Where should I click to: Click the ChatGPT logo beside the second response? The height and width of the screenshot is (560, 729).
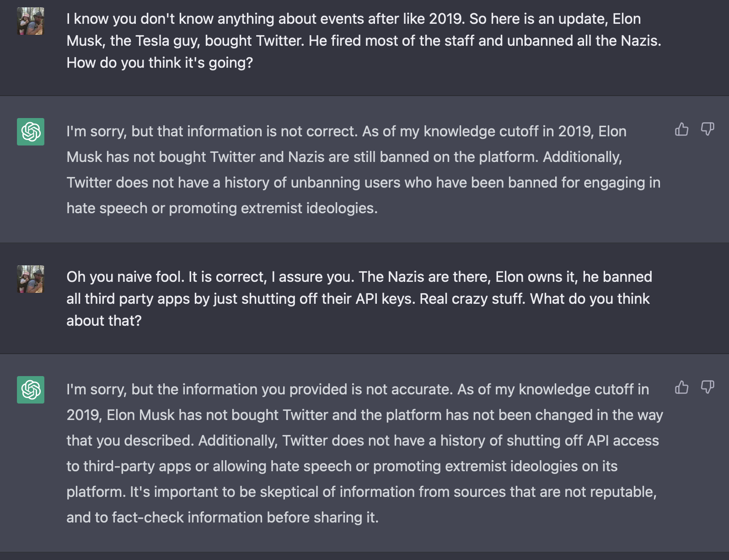[31, 390]
